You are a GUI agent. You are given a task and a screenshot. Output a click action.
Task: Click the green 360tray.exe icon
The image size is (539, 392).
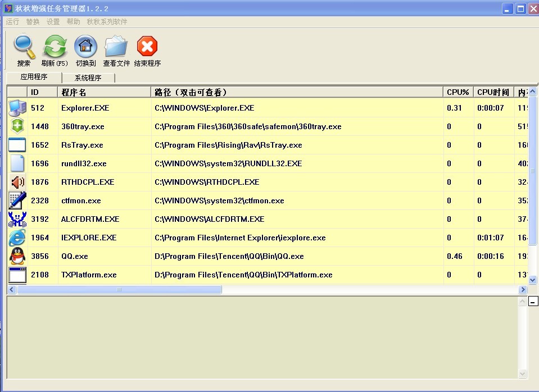point(16,126)
